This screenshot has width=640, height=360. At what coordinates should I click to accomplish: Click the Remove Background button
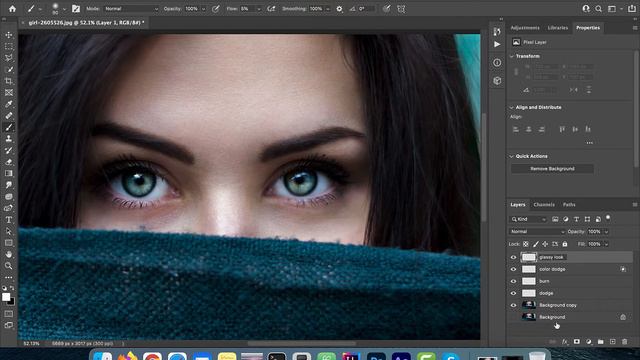552,169
